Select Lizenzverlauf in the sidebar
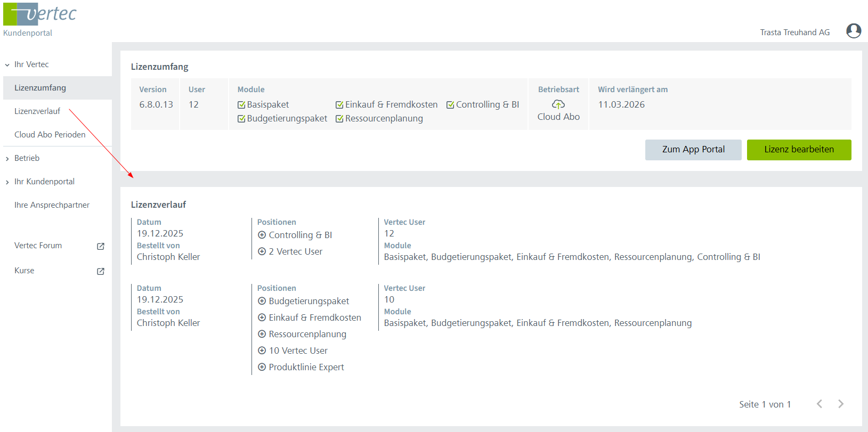The width and height of the screenshot is (868, 432). click(x=37, y=111)
